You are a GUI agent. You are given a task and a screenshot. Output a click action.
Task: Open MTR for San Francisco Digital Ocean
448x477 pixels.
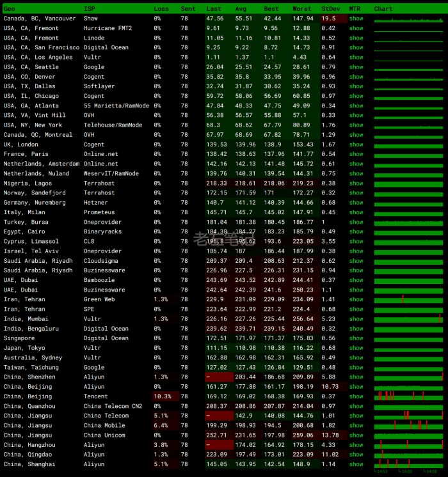[356, 47]
